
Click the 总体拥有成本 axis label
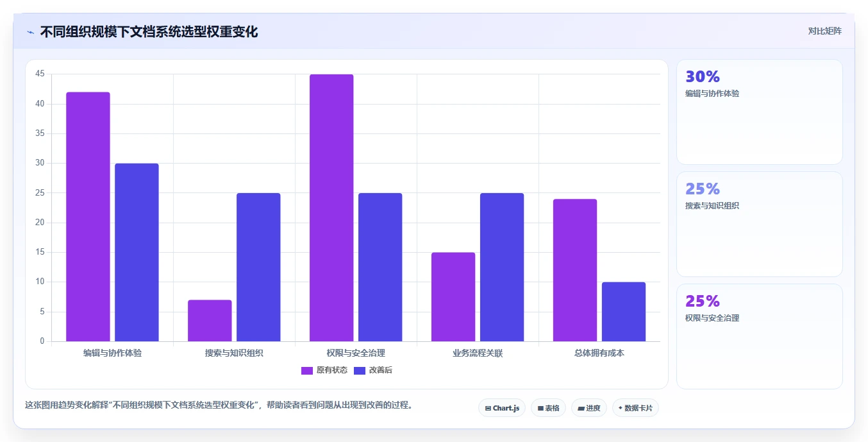(x=599, y=353)
